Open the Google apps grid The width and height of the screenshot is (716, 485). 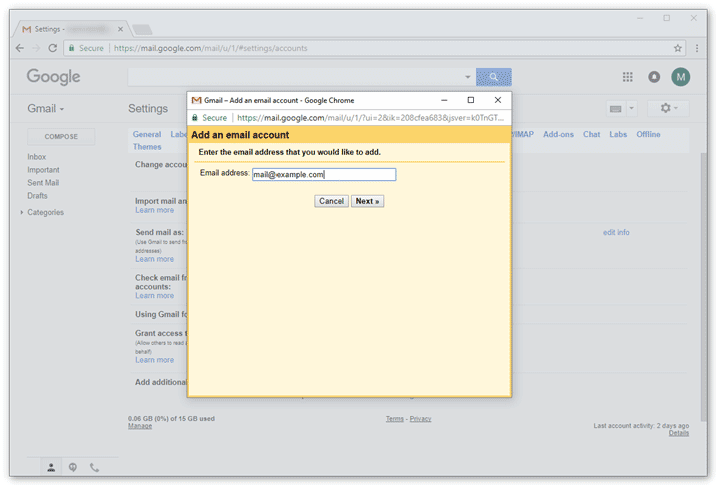(628, 77)
